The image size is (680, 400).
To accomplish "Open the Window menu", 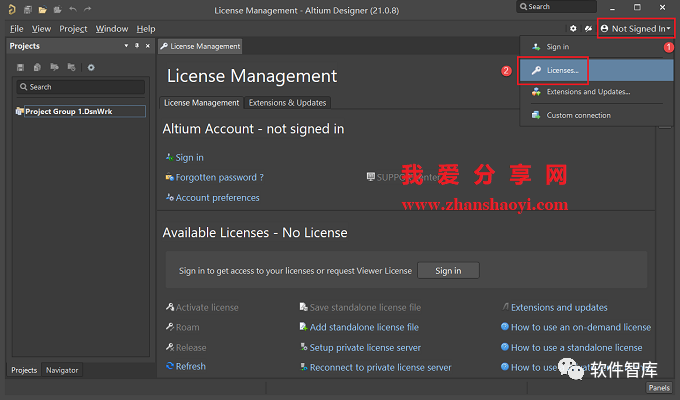I will click(112, 29).
